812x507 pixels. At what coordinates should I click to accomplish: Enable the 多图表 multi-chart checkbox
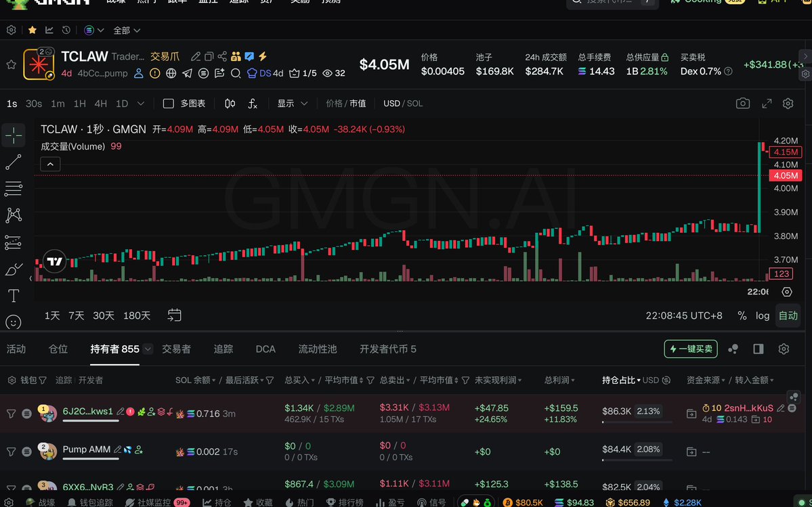click(x=169, y=104)
